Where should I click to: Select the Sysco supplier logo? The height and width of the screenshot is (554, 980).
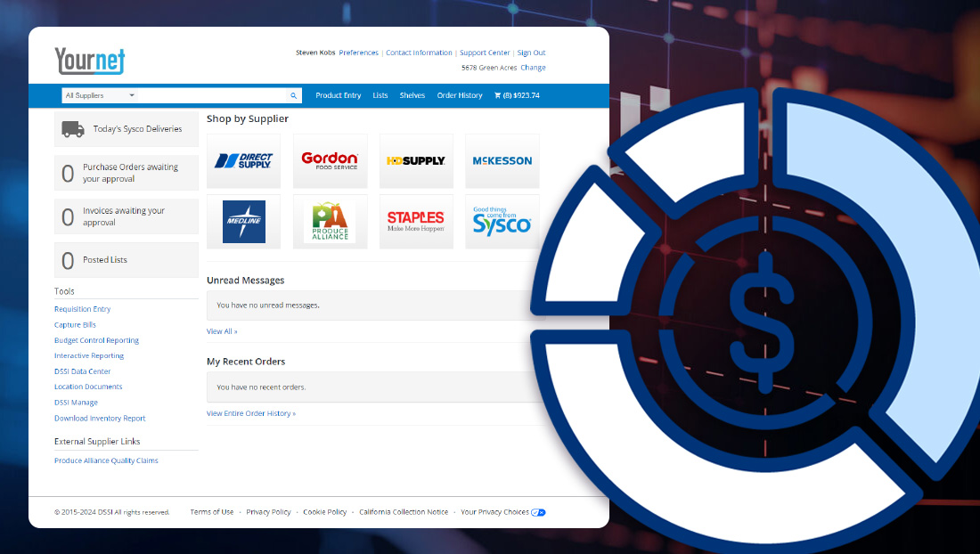tap(502, 222)
